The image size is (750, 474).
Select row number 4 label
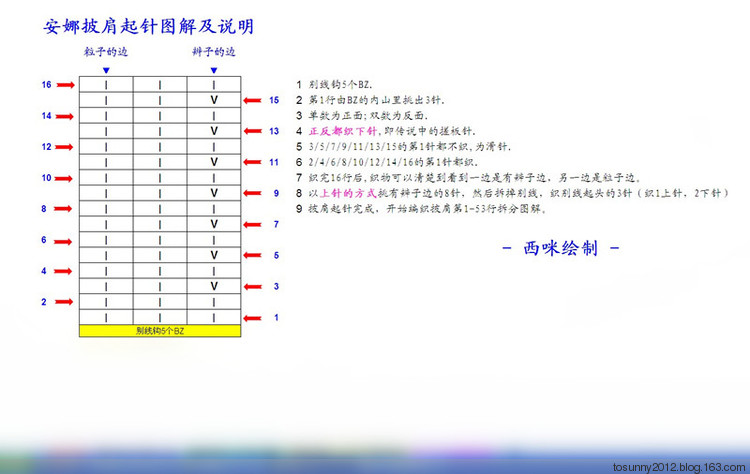tap(44, 271)
